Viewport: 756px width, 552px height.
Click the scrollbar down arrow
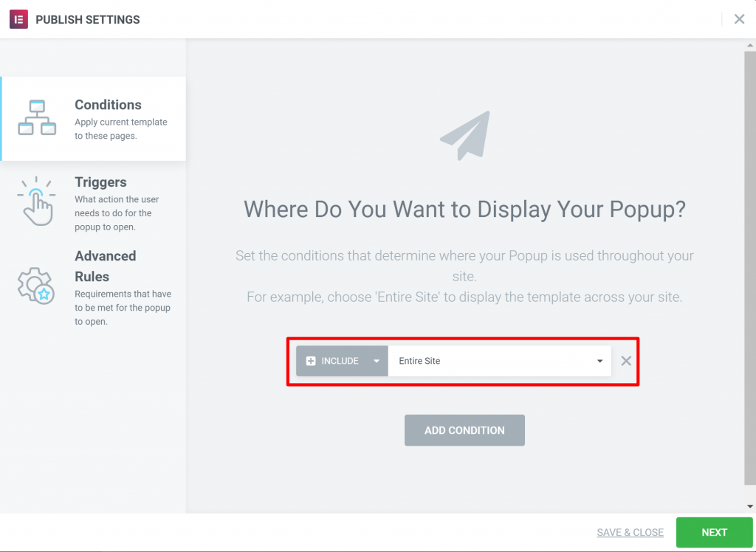click(750, 506)
